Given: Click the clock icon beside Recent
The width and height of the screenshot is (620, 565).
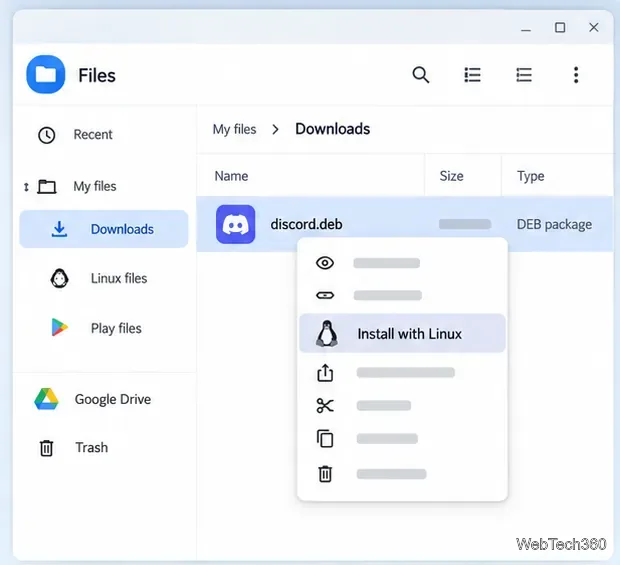Looking at the screenshot, I should [x=47, y=135].
